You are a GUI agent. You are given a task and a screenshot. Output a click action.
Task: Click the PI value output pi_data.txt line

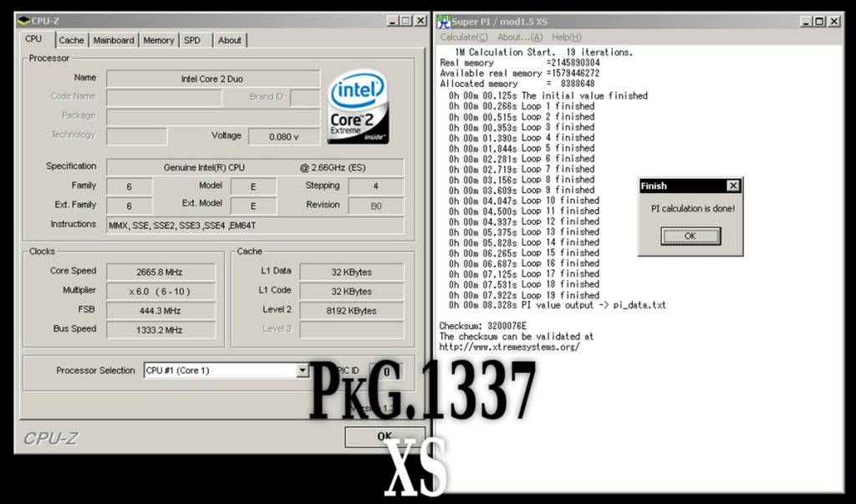pos(558,305)
